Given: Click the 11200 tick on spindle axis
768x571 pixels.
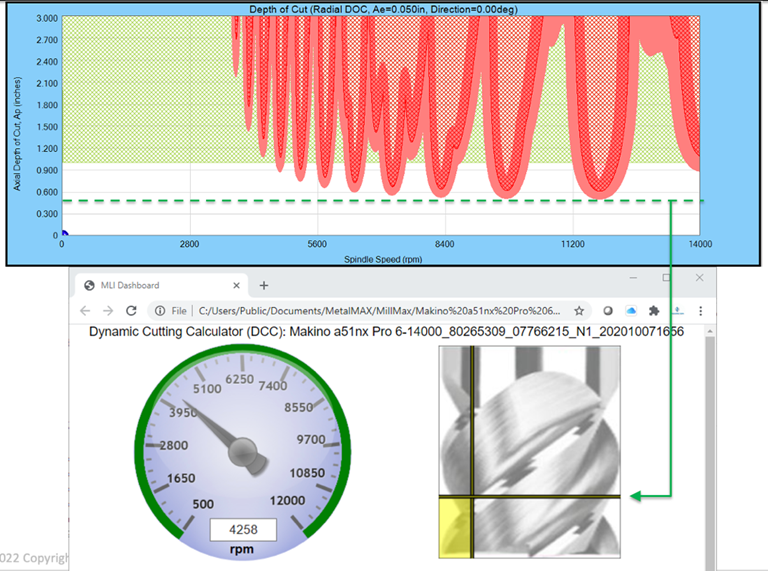Looking at the screenshot, I should (x=573, y=244).
